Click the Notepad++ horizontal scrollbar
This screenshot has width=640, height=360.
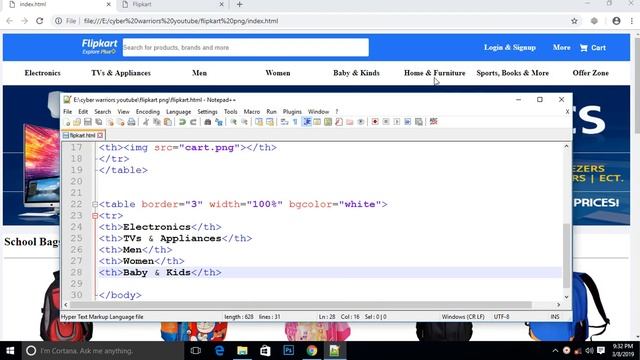coord(301,305)
